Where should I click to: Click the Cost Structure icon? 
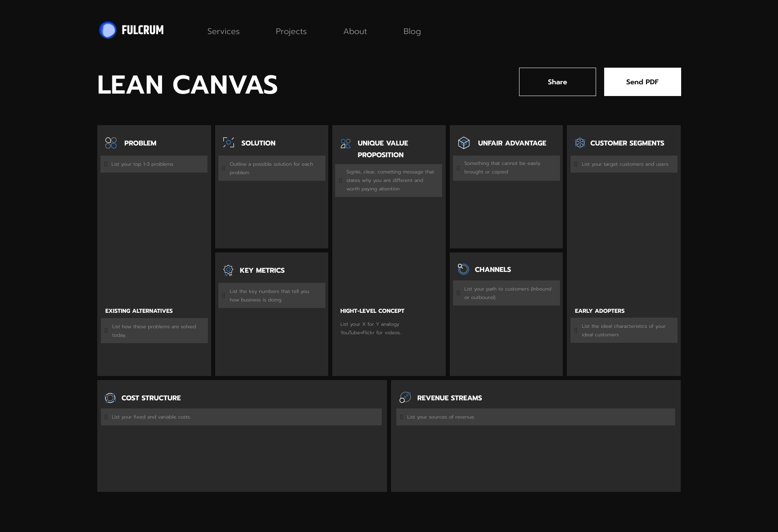(109, 397)
